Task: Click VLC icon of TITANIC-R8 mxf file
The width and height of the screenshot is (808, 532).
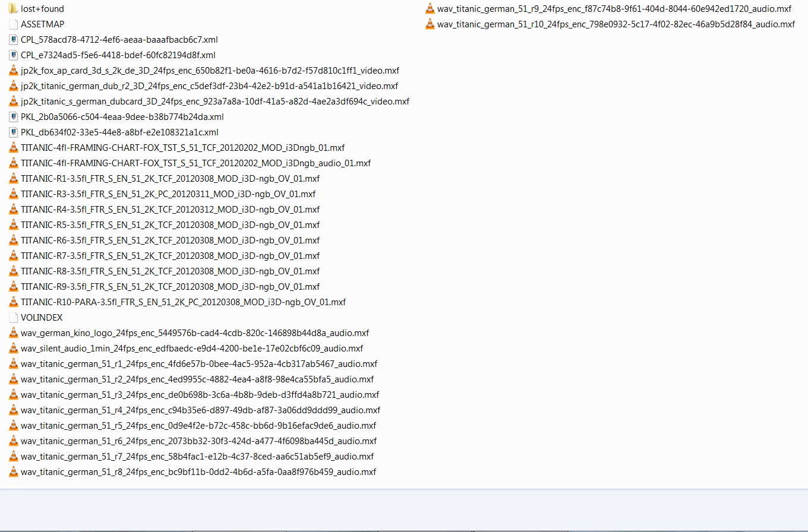Action: click(13, 271)
